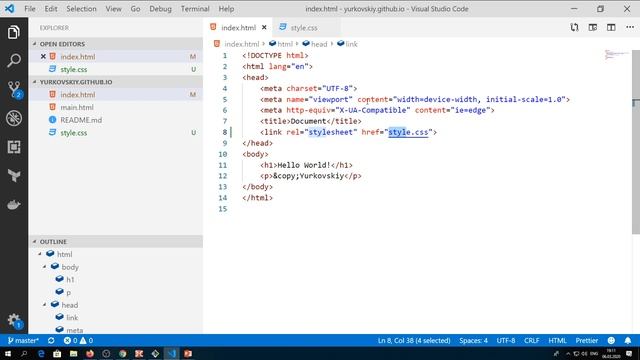Viewport: 640px width, 360px height.
Task: Open the Selection menu
Action: click(81, 9)
